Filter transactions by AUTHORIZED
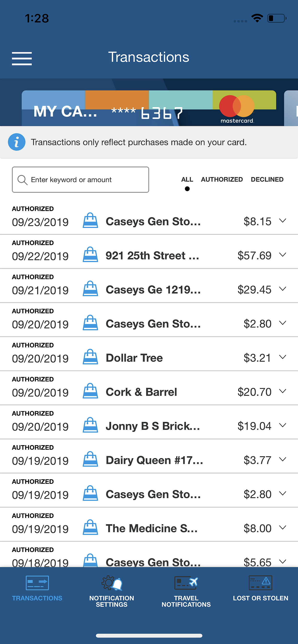 (x=222, y=179)
